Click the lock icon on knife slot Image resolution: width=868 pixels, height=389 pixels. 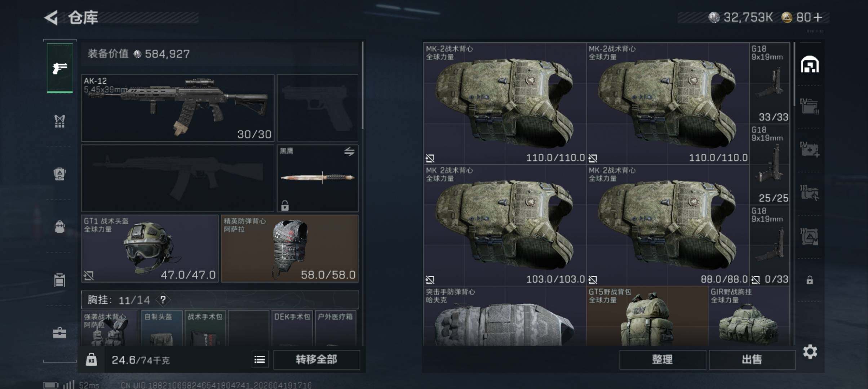coord(285,205)
